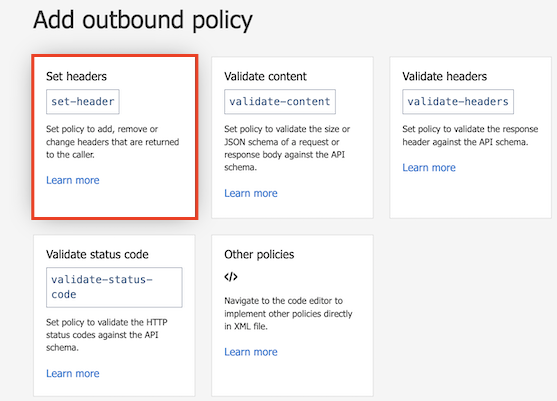Click the set-header code tag
The image size is (557, 401).
[83, 102]
